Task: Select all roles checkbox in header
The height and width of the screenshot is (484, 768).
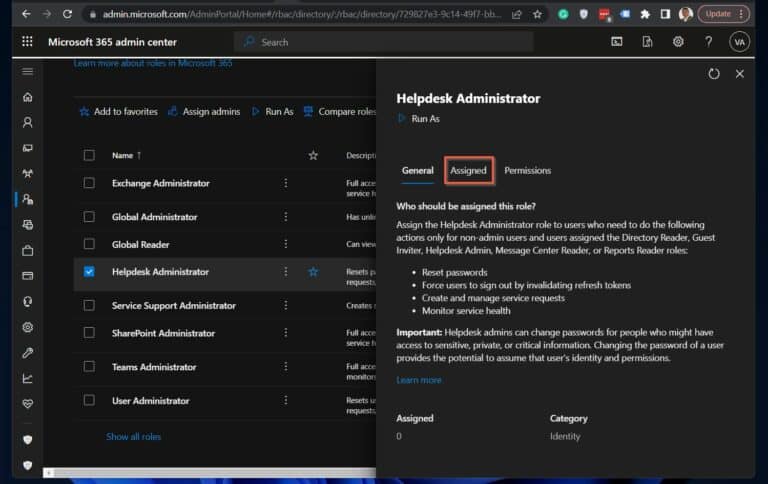Action: [x=89, y=155]
